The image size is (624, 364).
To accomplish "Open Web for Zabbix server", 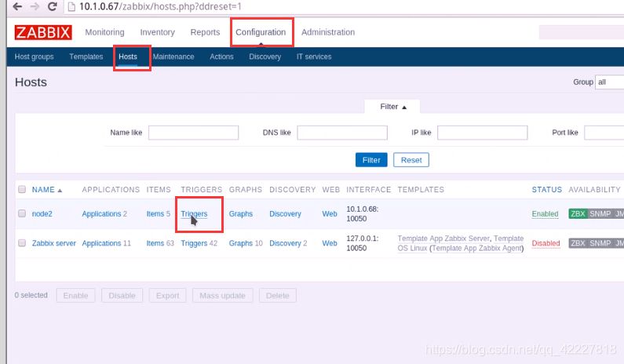I will pos(330,243).
